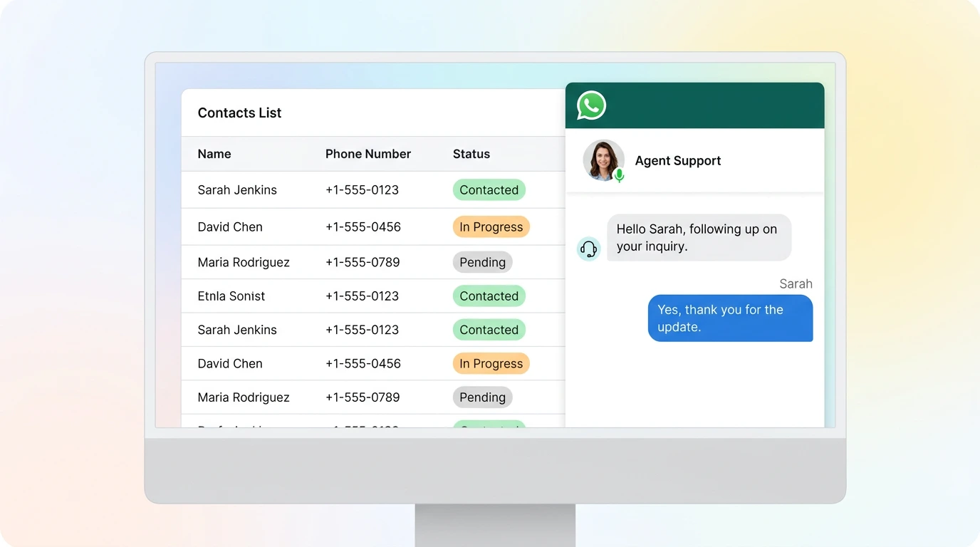Select the Agent Support name label
The width and height of the screenshot is (980, 547).
click(x=678, y=161)
